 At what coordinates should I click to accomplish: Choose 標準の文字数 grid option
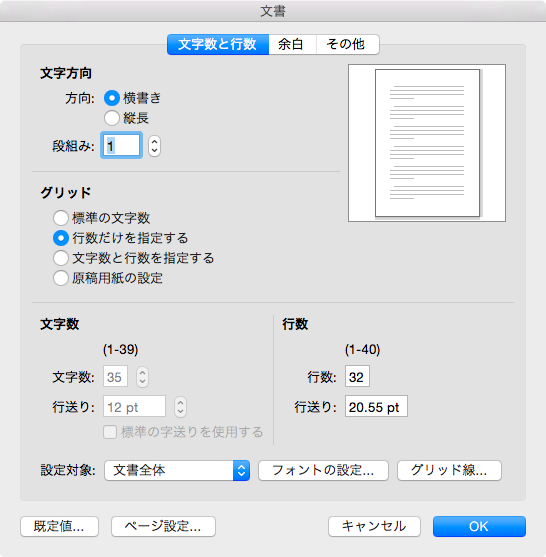coord(61,218)
